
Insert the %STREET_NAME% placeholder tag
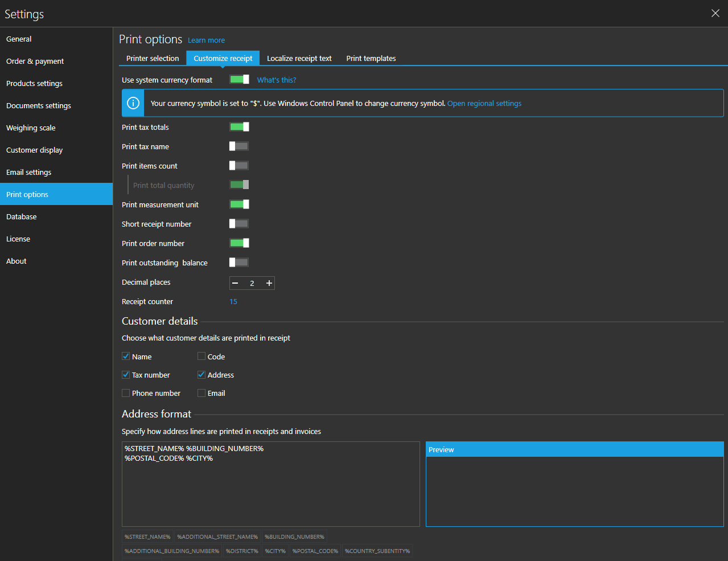(x=147, y=537)
